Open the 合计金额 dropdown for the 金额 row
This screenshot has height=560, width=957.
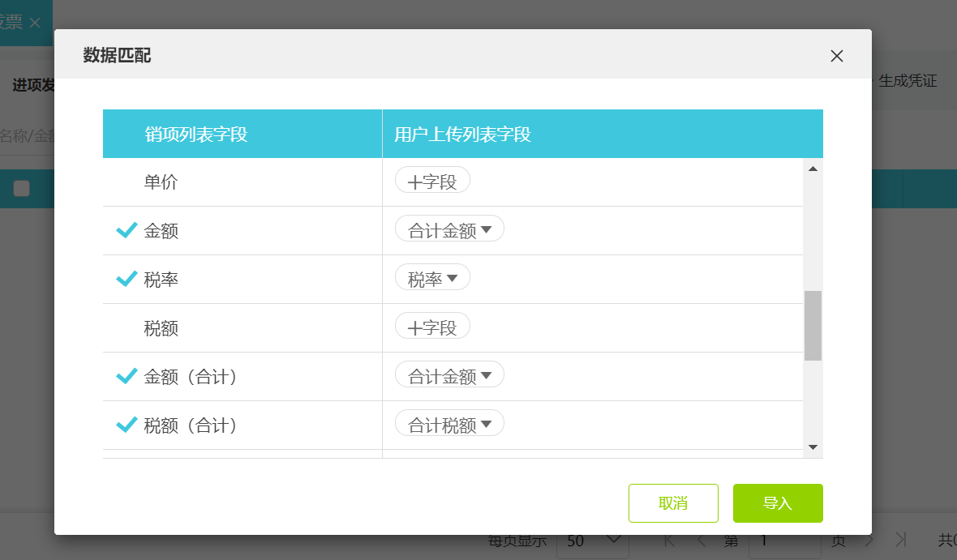[448, 229]
